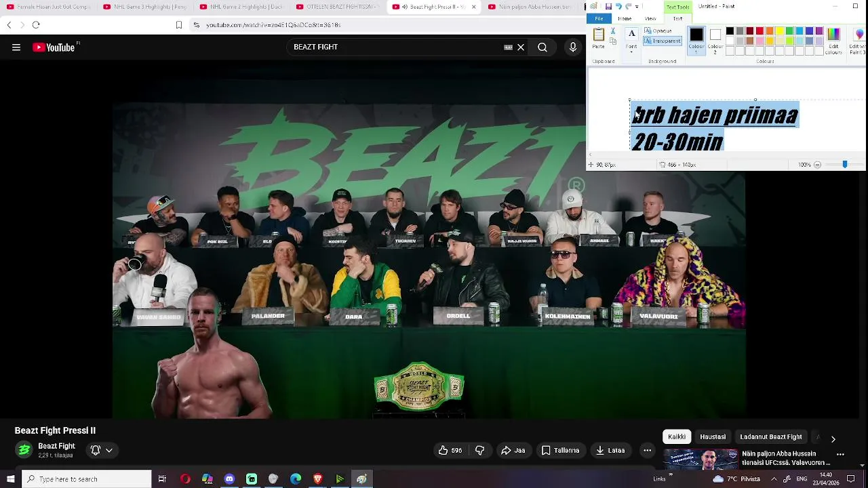Open Task View on the taskbar
868x488 pixels.
coord(162,479)
